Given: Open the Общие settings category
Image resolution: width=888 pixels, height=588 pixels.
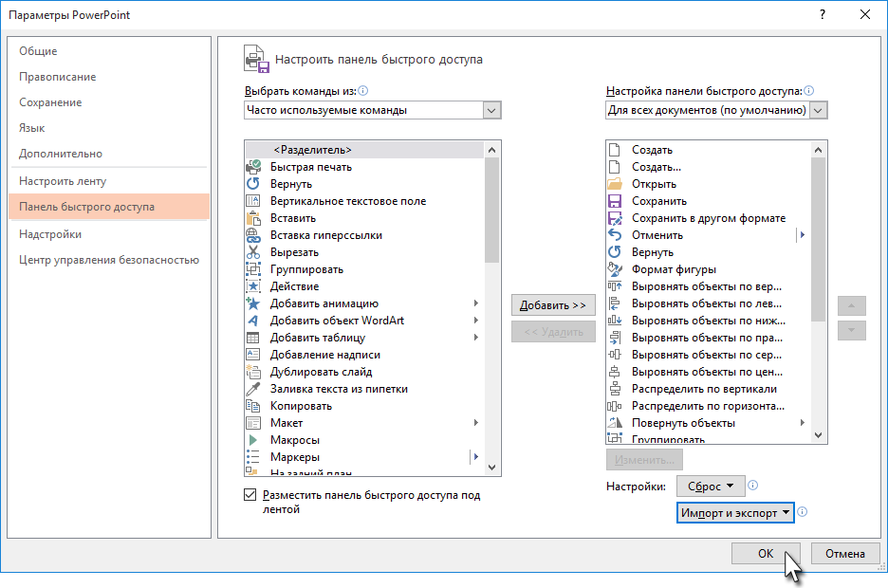Looking at the screenshot, I should tap(109, 51).
